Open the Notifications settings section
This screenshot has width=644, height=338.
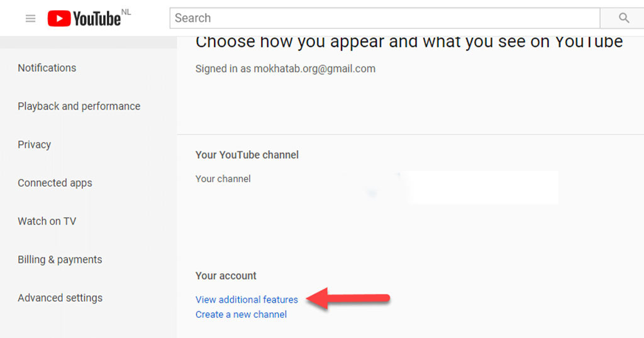click(47, 68)
